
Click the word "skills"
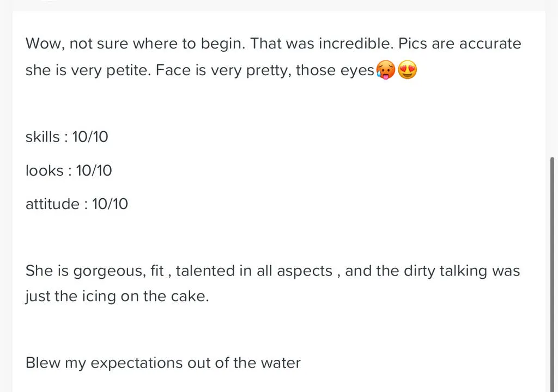(x=43, y=137)
